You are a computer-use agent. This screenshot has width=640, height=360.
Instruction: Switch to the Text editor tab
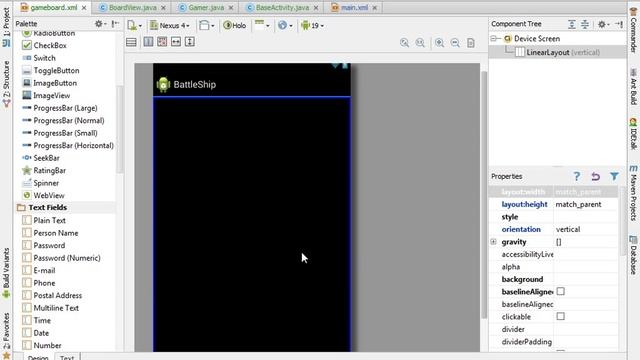(67, 357)
